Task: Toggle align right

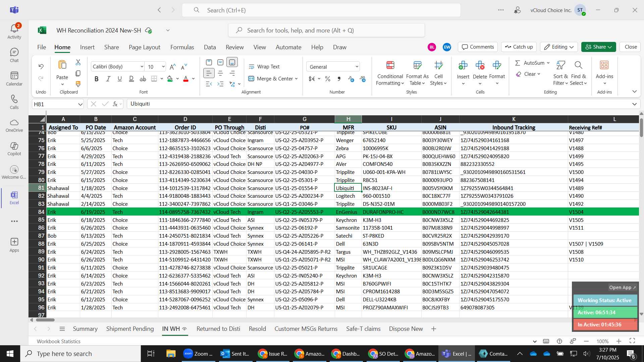Action: (x=232, y=73)
